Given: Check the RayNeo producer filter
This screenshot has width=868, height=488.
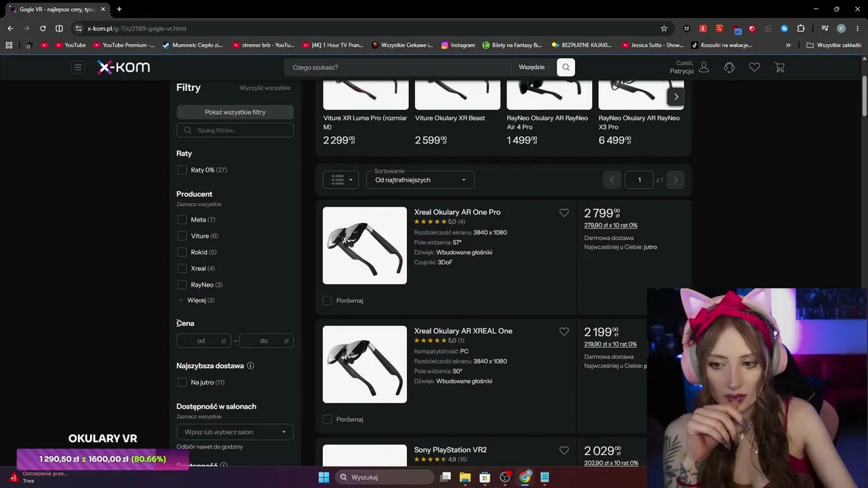Looking at the screenshot, I should pyautogui.click(x=182, y=285).
